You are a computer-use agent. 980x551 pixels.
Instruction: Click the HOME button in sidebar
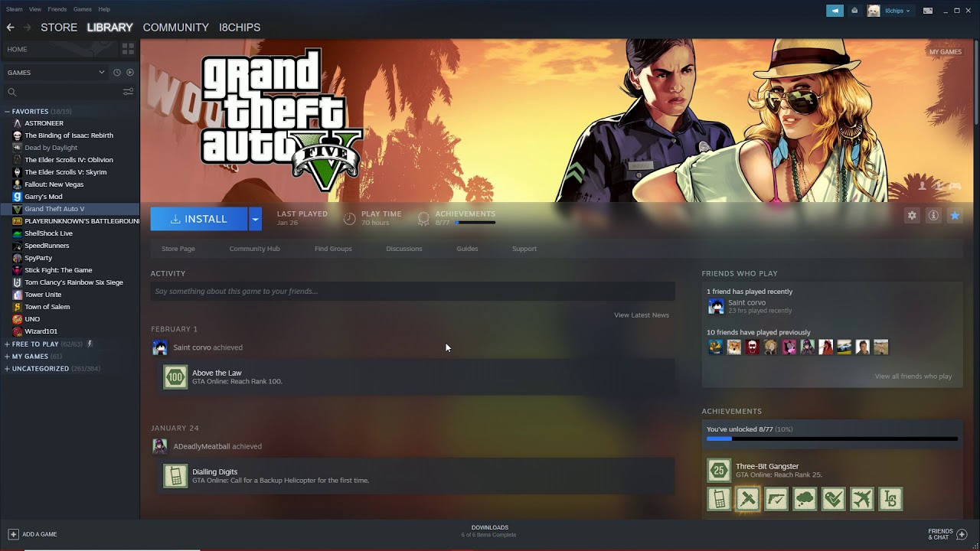coord(60,49)
